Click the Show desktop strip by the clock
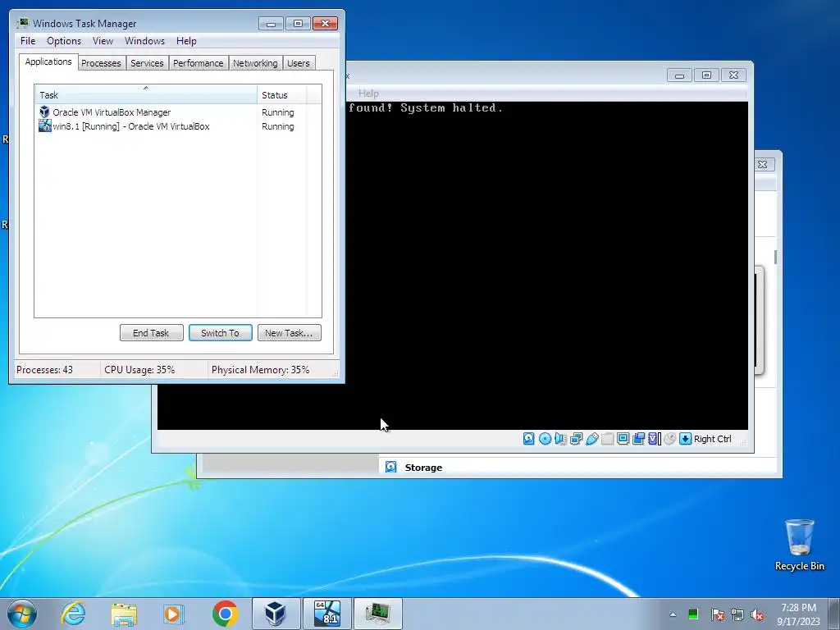Screen dimensions: 840x630 click(835, 614)
